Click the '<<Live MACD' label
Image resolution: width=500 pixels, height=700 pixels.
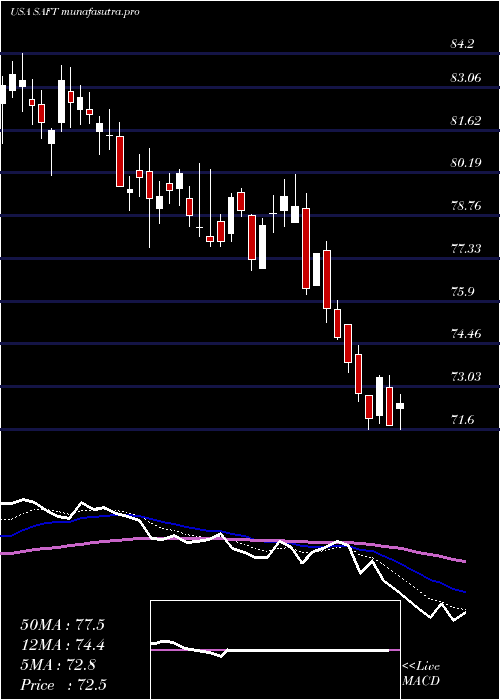point(421,674)
